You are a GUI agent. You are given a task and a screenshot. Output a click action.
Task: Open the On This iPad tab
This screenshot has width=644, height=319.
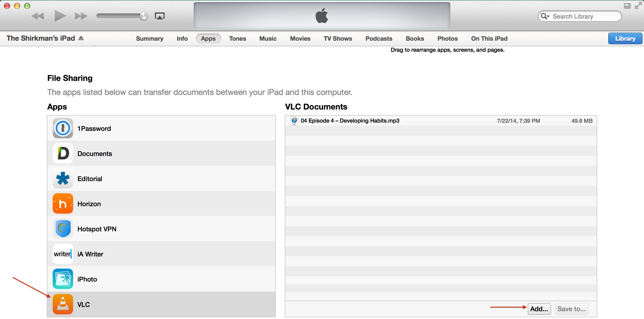[x=489, y=38]
